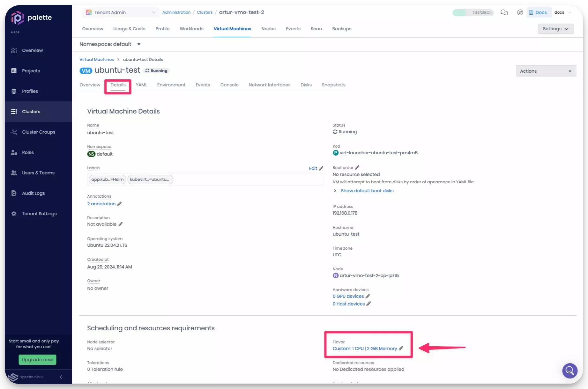Viewport: 588px width, 389px height.
Task: Open Overview in the left sidebar
Action: (x=38, y=50)
